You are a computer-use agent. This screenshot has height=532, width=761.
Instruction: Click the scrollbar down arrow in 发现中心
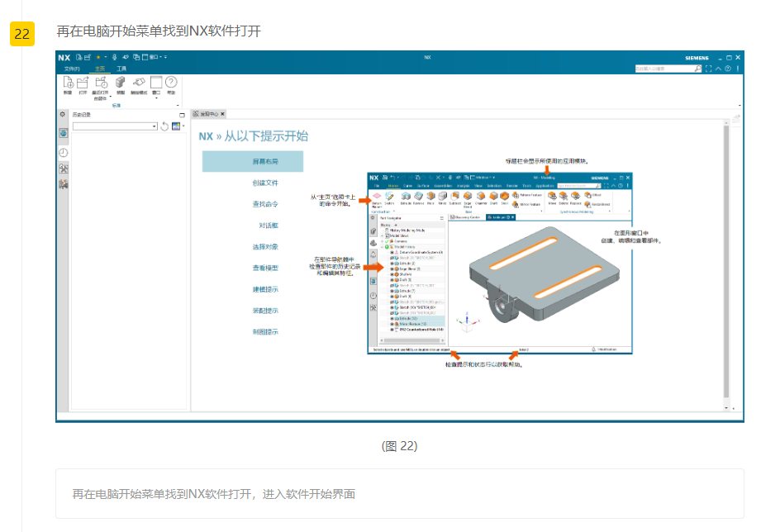tap(726, 408)
